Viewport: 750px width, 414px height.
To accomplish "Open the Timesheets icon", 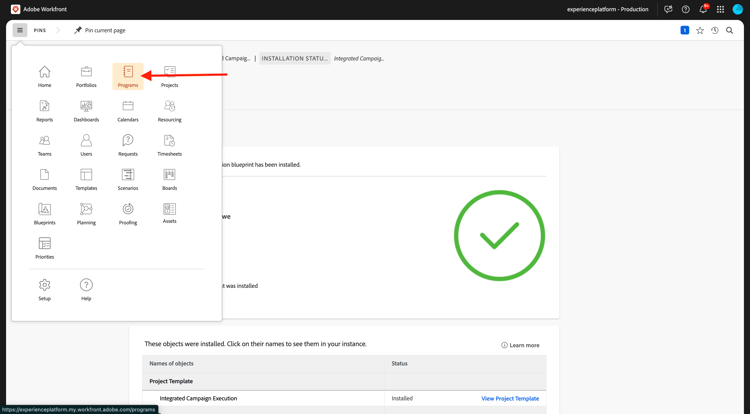I will (169, 145).
